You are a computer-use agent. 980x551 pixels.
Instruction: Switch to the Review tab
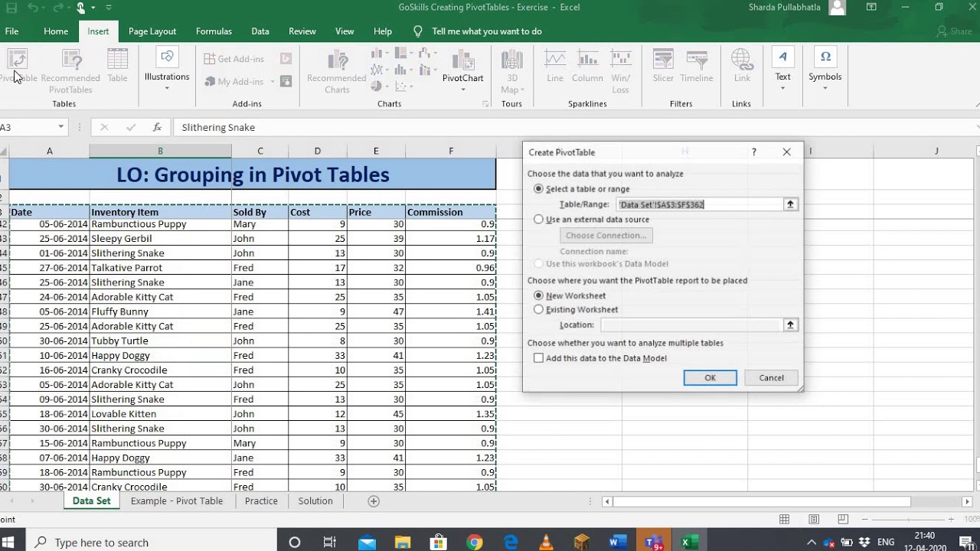tap(302, 31)
